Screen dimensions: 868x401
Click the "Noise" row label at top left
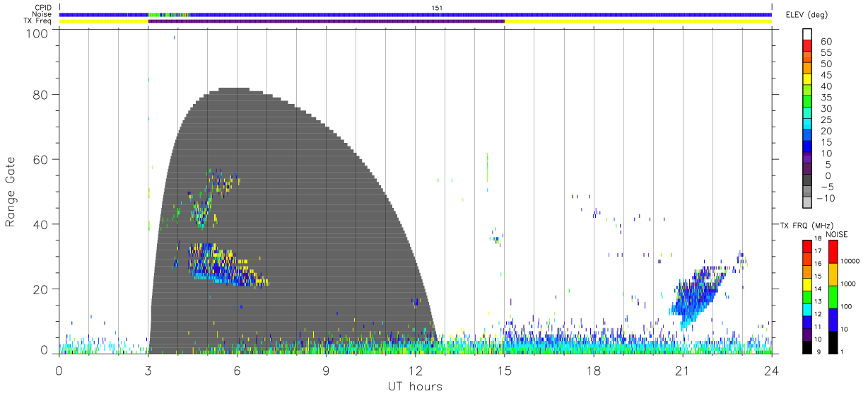pyautogui.click(x=42, y=14)
